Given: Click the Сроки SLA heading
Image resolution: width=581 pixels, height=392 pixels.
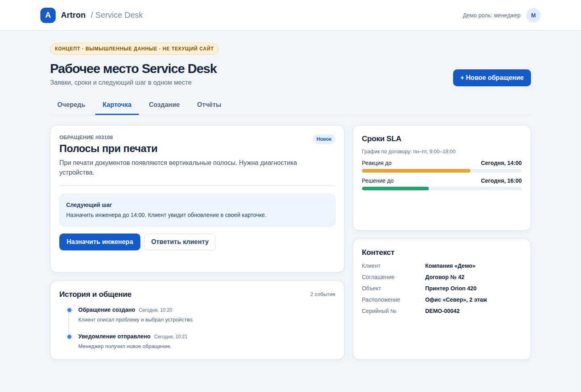Looking at the screenshot, I should [x=382, y=139].
